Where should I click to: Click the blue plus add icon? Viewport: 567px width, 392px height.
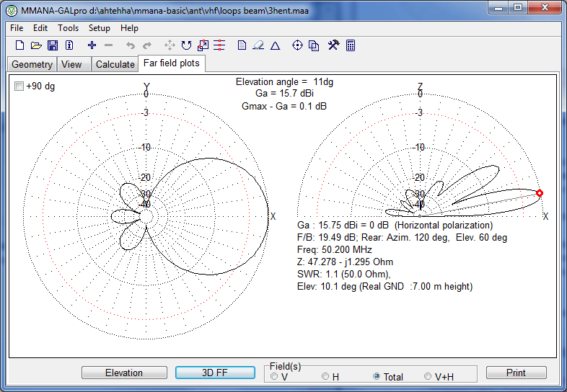pos(92,45)
